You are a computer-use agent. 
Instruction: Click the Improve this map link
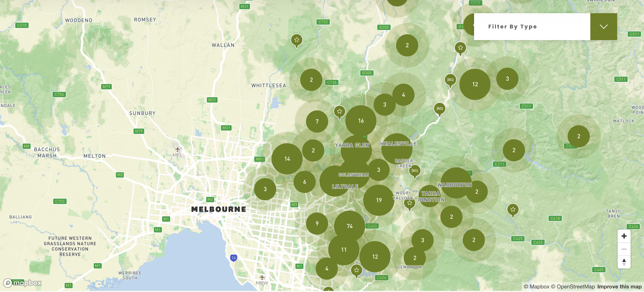click(619, 287)
